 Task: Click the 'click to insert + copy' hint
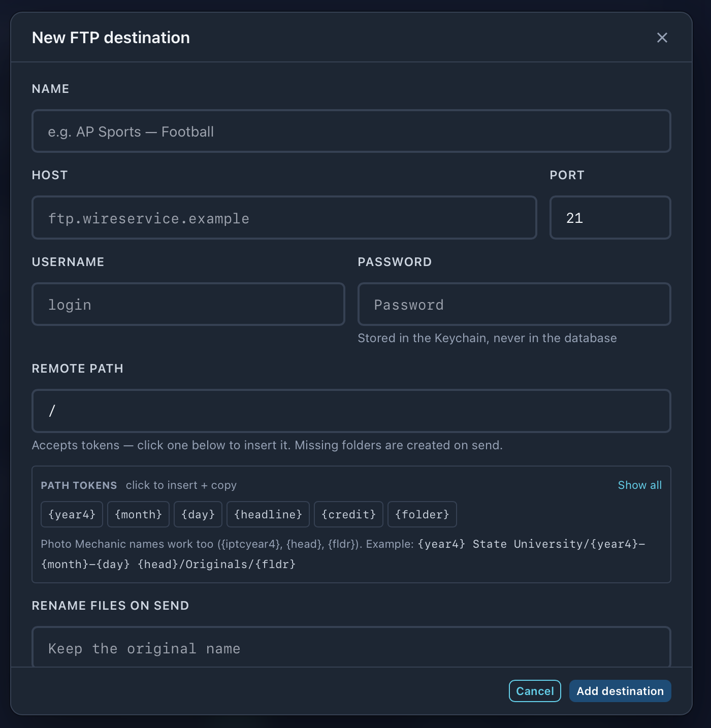point(181,485)
